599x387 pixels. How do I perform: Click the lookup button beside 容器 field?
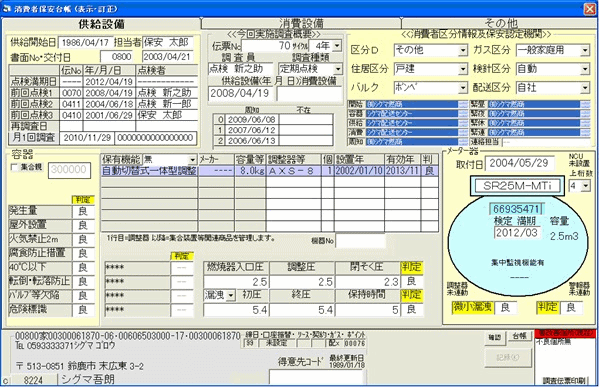pos(463,114)
